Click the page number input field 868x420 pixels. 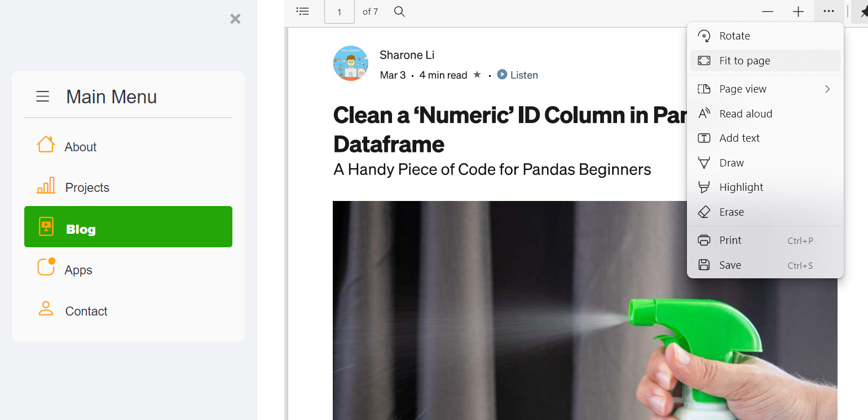coord(339,11)
